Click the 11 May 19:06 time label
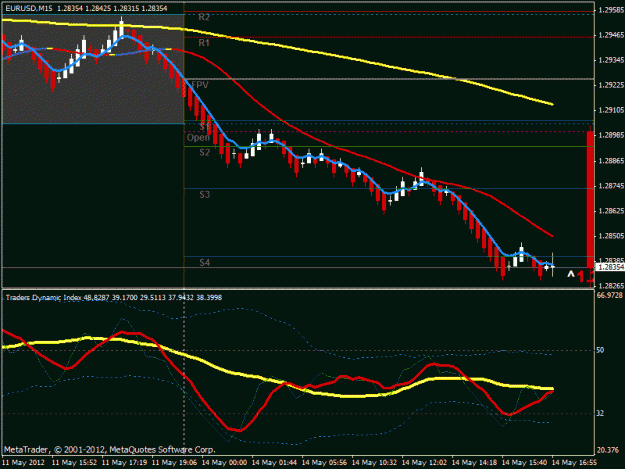This screenshot has width=625, height=469. pyautogui.click(x=175, y=463)
